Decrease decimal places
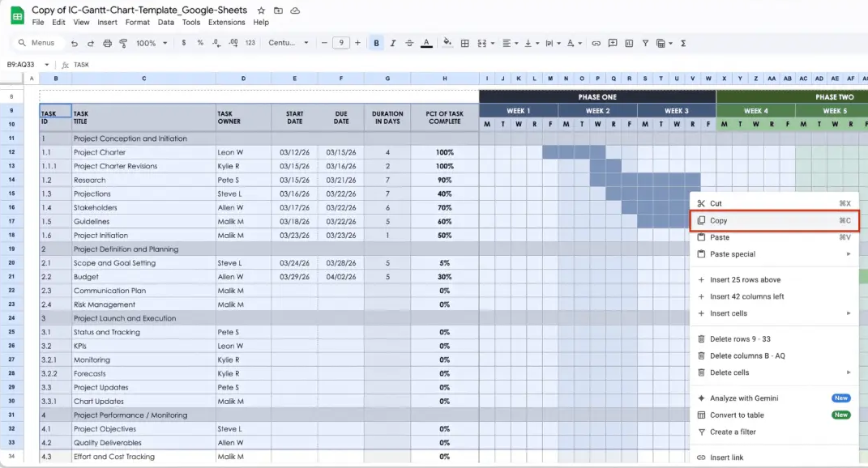 point(215,42)
